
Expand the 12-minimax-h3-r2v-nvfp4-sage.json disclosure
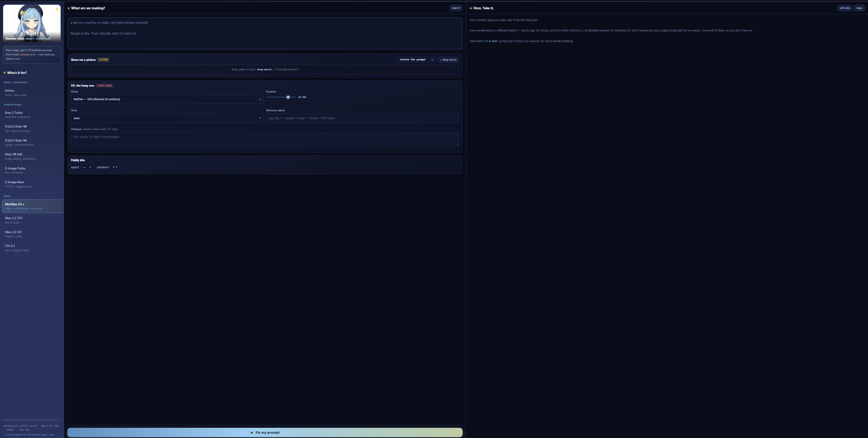point(29,435)
